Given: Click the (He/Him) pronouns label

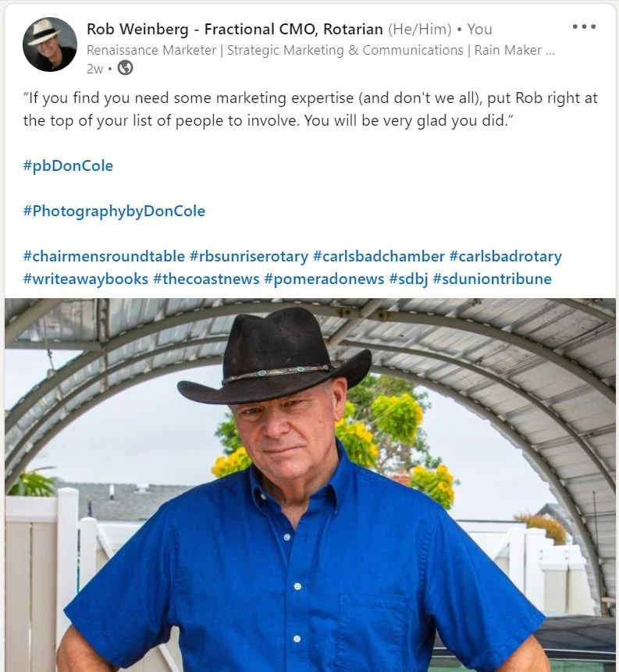Looking at the screenshot, I should click(x=420, y=29).
